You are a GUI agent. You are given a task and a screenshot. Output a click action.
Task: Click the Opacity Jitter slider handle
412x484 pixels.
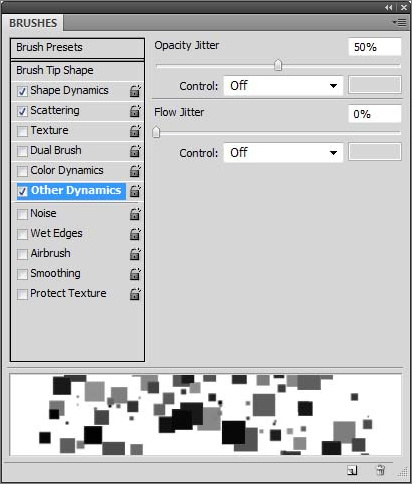(x=278, y=65)
